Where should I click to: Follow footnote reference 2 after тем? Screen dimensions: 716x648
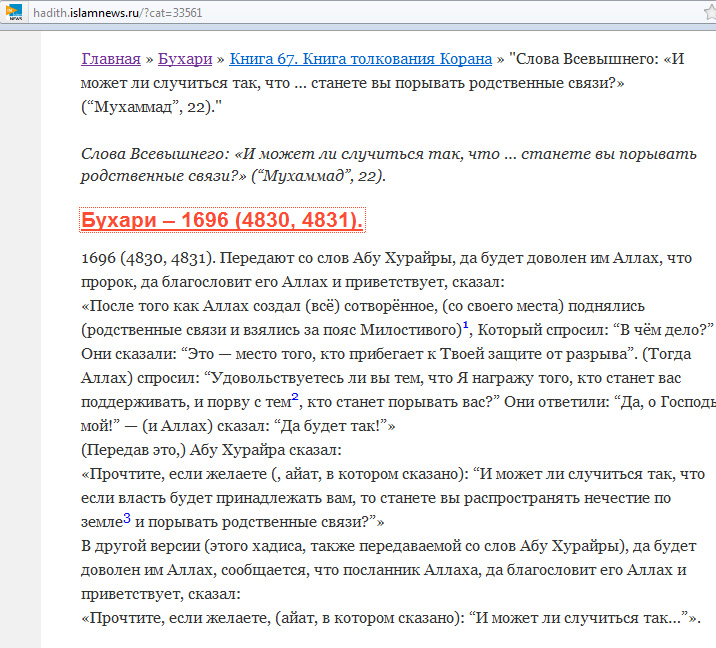pos(295,397)
